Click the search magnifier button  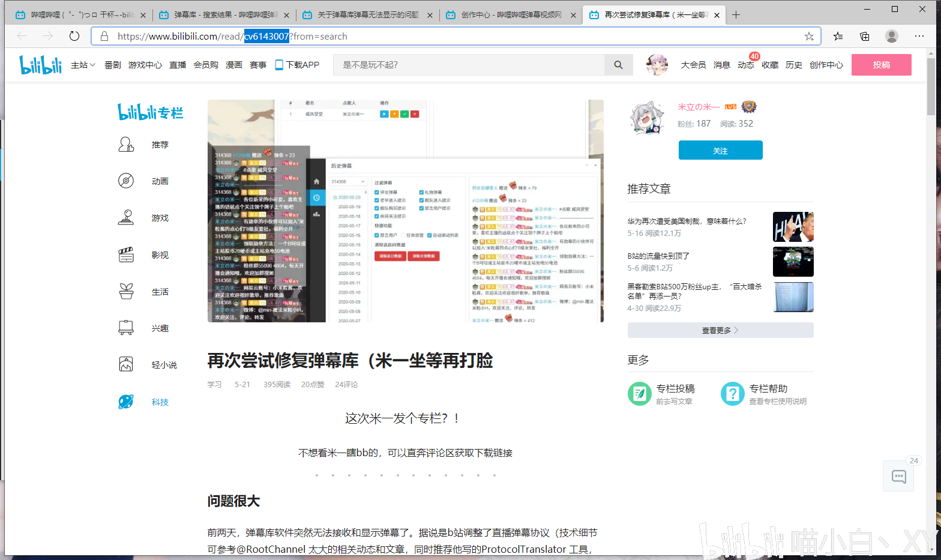pos(618,65)
